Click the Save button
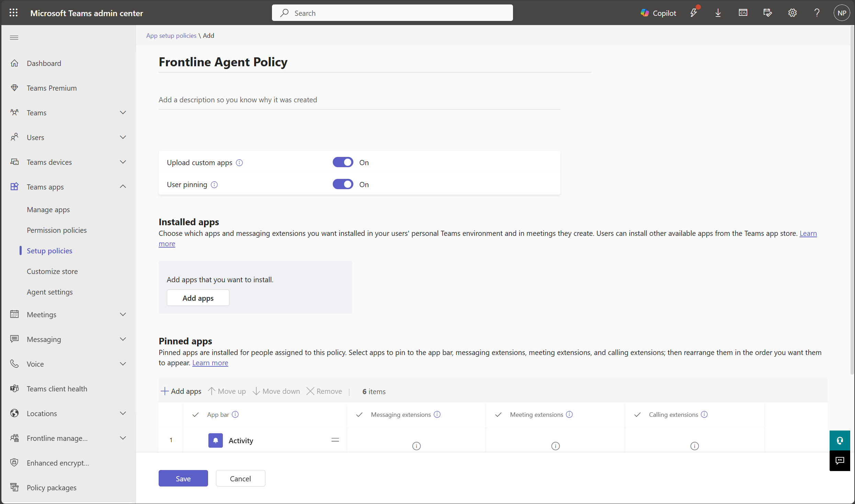 [183, 478]
